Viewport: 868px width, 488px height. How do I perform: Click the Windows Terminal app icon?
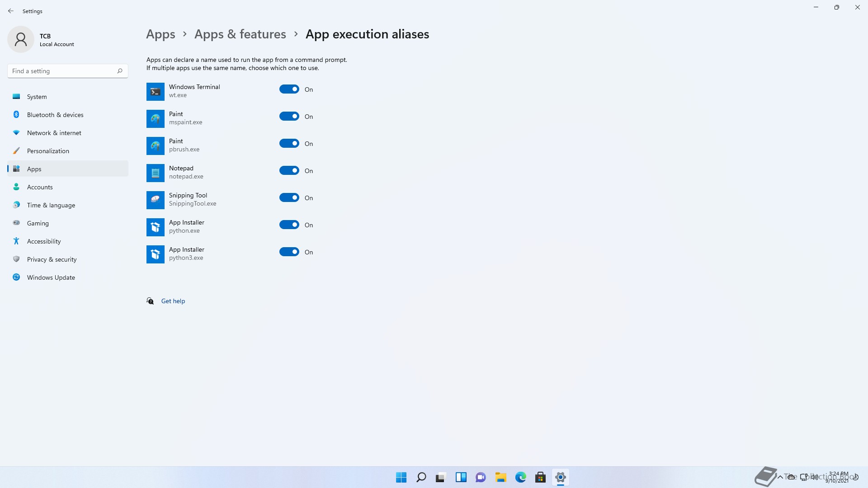coord(155,92)
